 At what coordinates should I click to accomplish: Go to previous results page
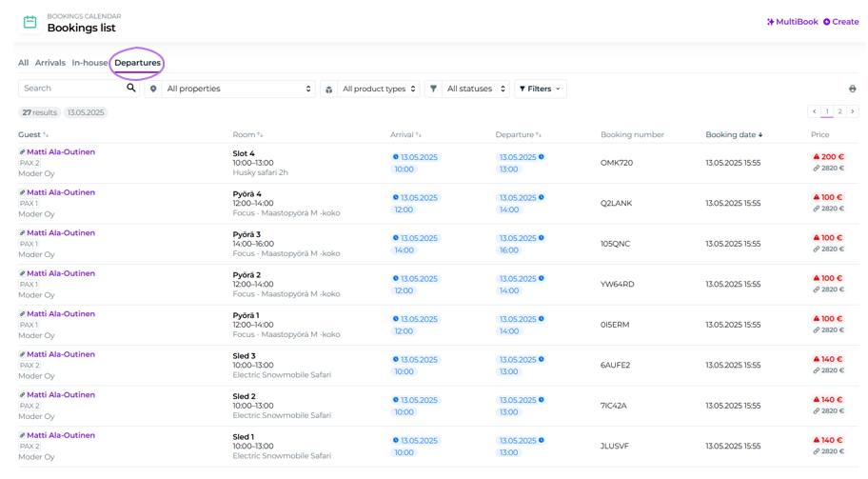point(815,111)
